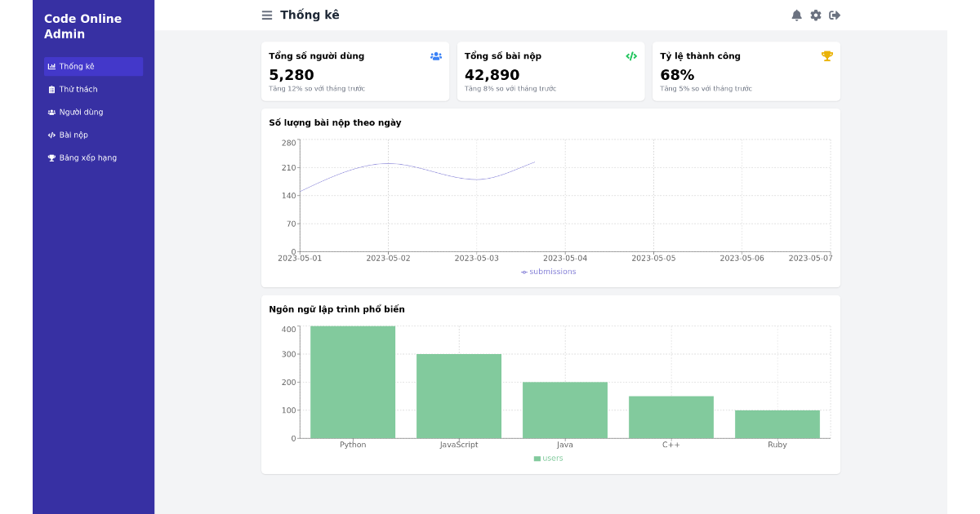Screen dimensions: 980x514
Task: Open settings using the gear icon
Action: tap(815, 14)
